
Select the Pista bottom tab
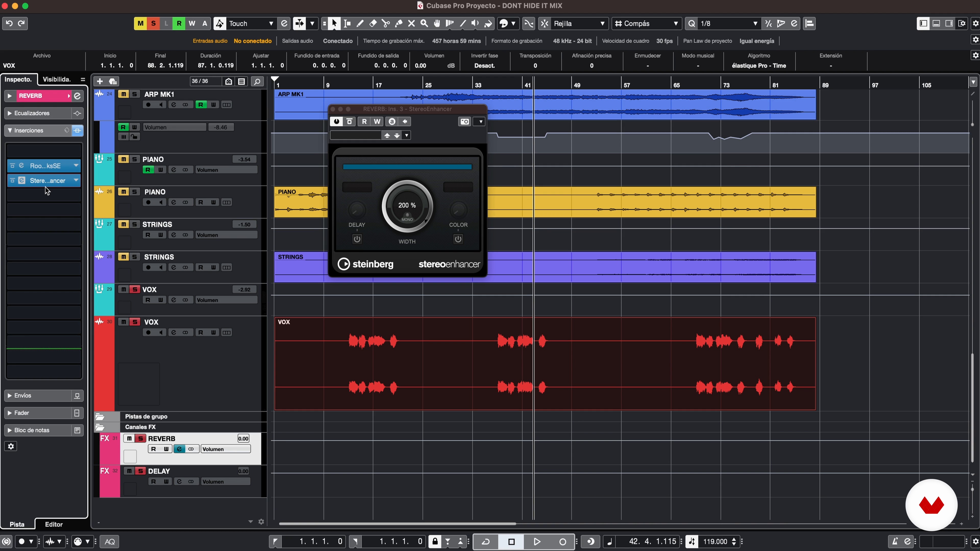tap(17, 524)
